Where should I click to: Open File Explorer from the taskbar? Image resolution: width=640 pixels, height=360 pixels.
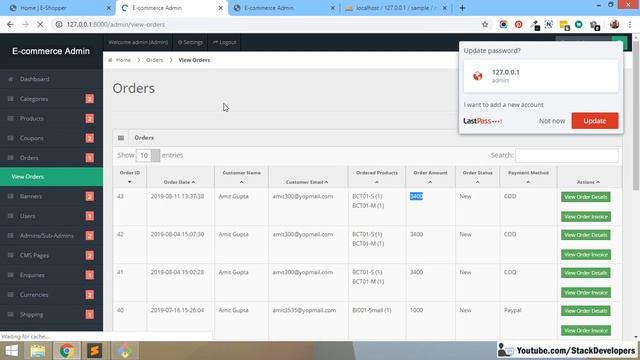tap(38, 351)
